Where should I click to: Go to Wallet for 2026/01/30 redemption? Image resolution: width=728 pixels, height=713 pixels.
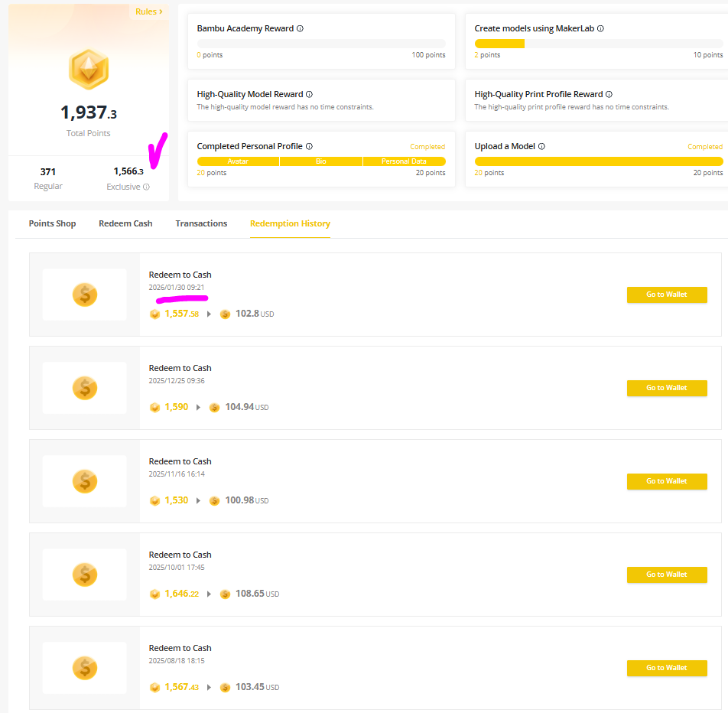click(x=666, y=295)
